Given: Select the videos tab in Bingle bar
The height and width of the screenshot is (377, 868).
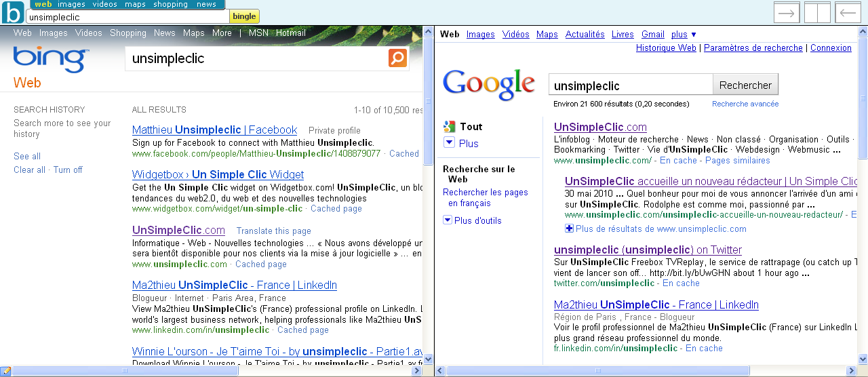Looking at the screenshot, I should tap(105, 4).
